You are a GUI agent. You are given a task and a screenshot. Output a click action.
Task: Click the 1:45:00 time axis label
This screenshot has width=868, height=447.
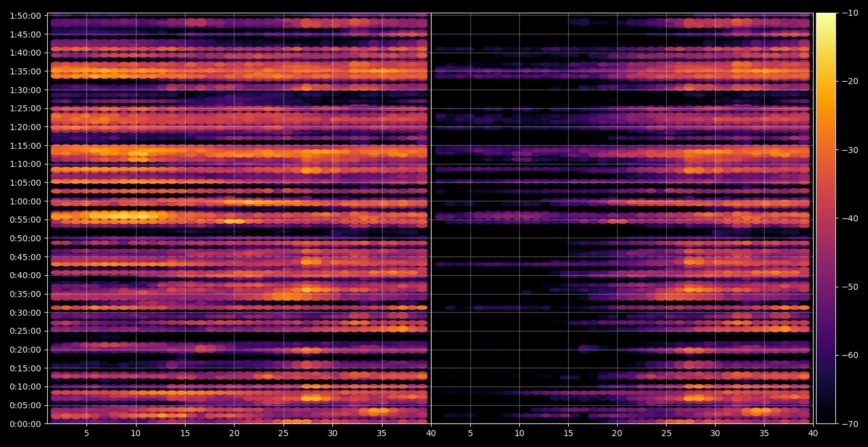(x=26, y=34)
